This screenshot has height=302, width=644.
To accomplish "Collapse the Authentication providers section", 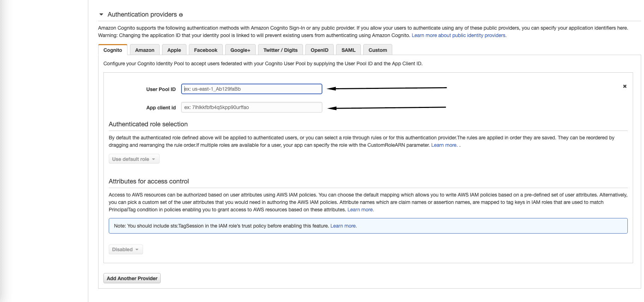I will [x=101, y=14].
